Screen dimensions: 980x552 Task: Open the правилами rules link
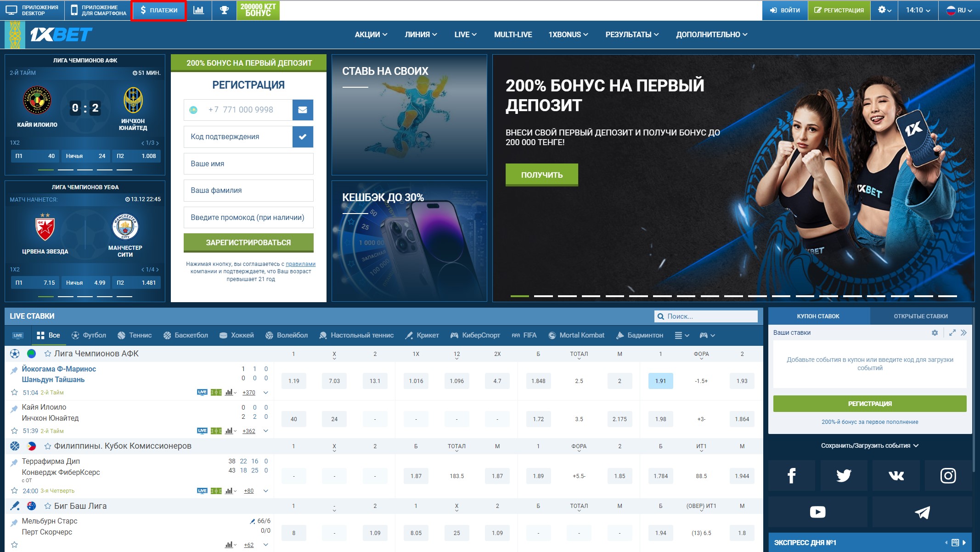tap(300, 264)
